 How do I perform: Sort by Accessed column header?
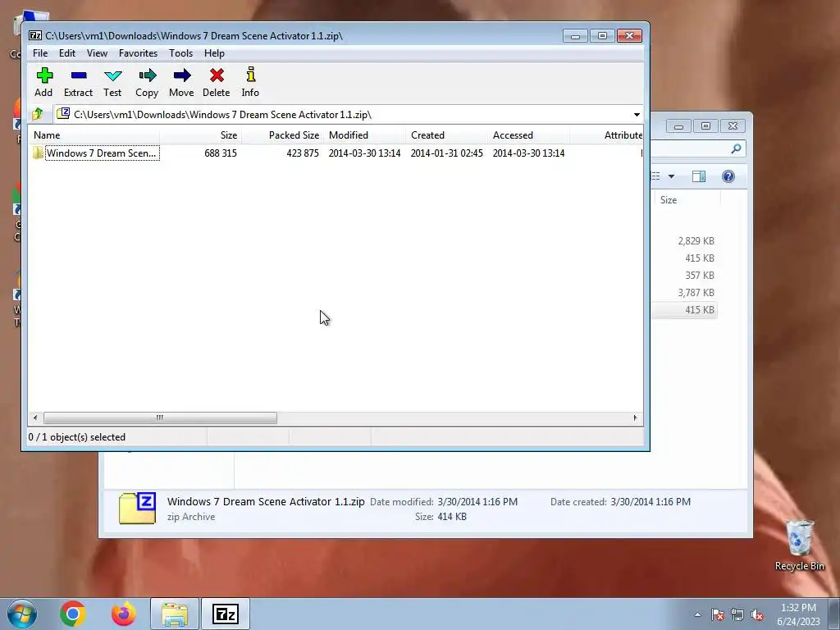click(x=528, y=135)
